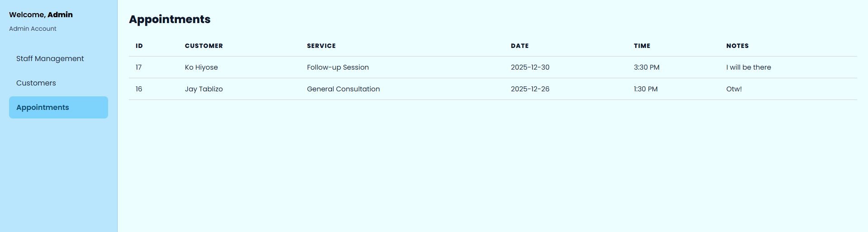Click the Welcome, Admin greeting text

(x=41, y=15)
